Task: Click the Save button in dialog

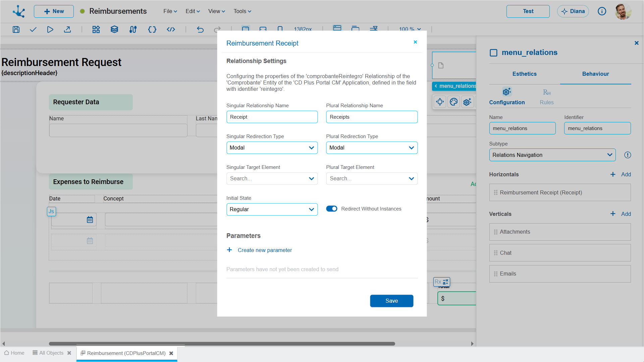Action: [x=391, y=301]
